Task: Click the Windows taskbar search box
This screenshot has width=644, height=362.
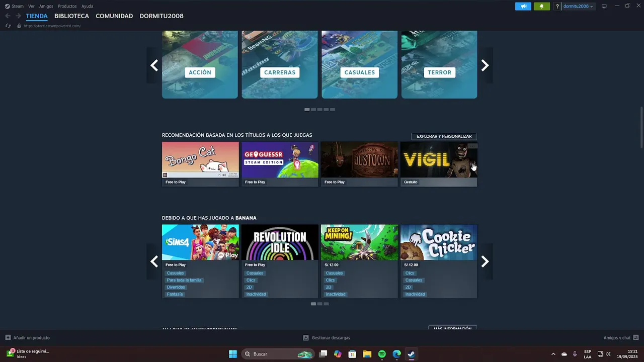Action: click(278, 354)
